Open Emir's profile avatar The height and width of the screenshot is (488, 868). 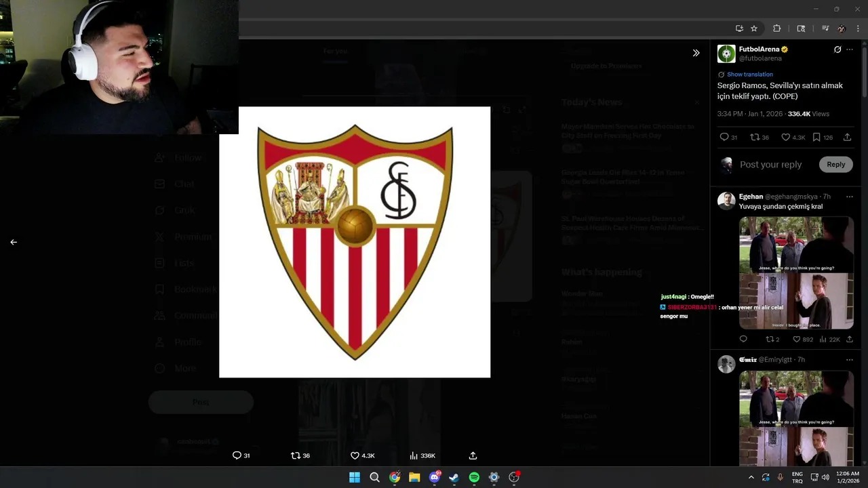(x=726, y=364)
